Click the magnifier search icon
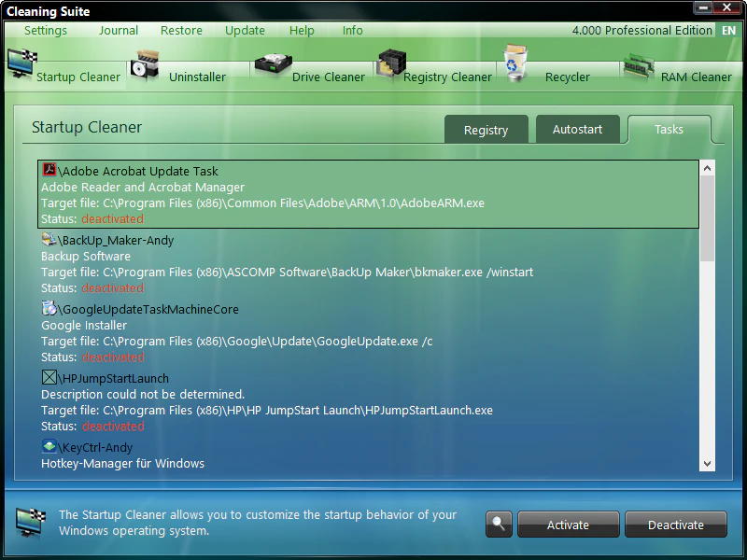Viewport: 747px width, 560px height. 499,524
